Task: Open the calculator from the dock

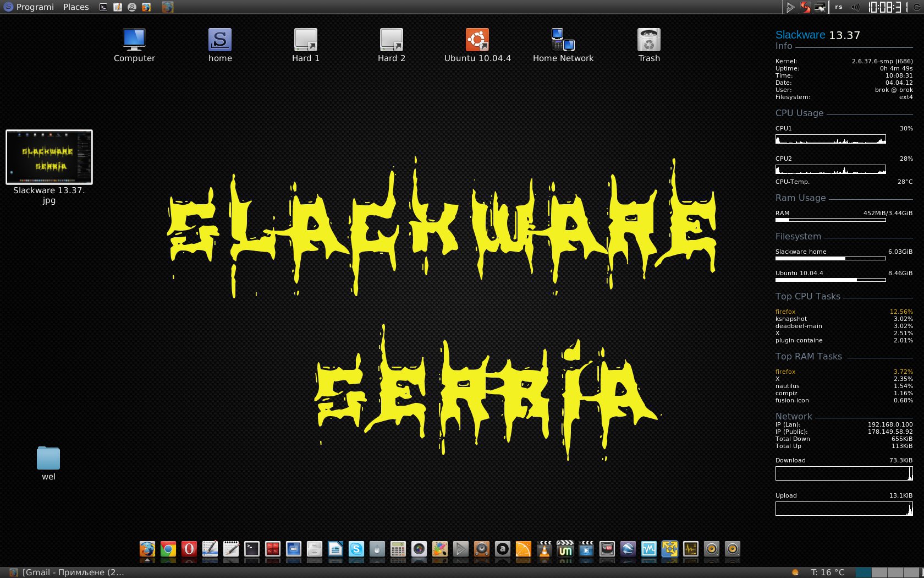Action: tap(398, 549)
